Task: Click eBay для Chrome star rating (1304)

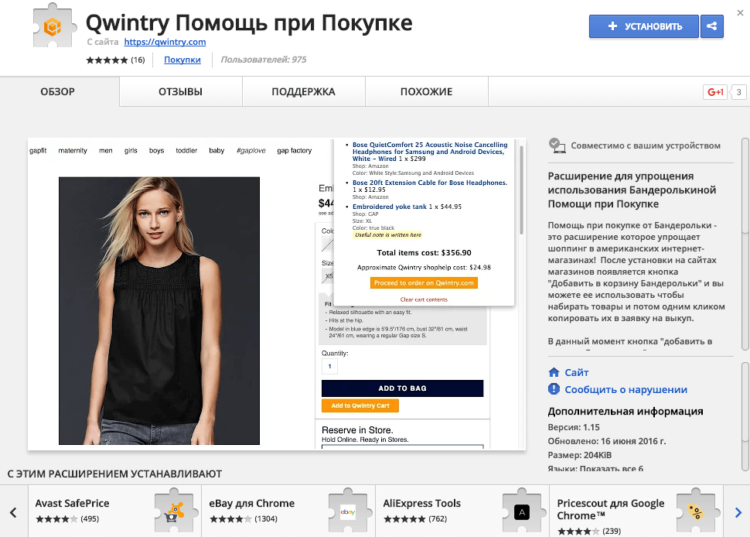Action: tap(243, 519)
